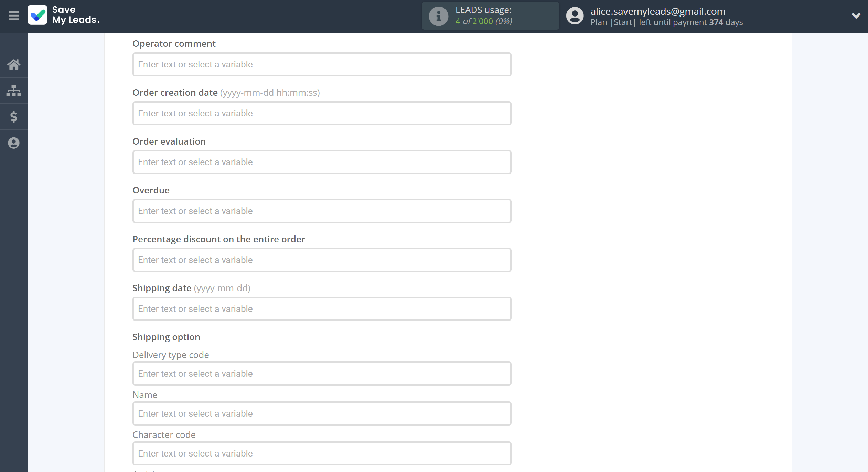Click the Plan Start subscription link
Viewport: 868px width, 472px height.
(623, 22)
